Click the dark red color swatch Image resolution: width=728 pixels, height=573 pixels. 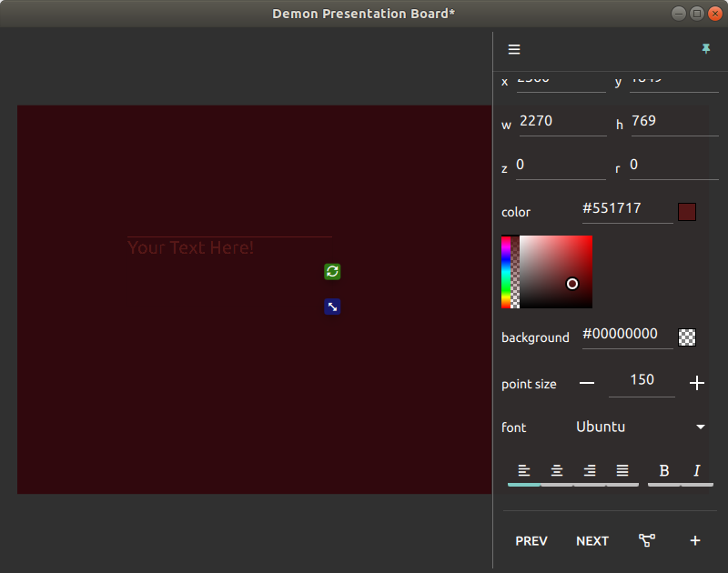tap(687, 212)
